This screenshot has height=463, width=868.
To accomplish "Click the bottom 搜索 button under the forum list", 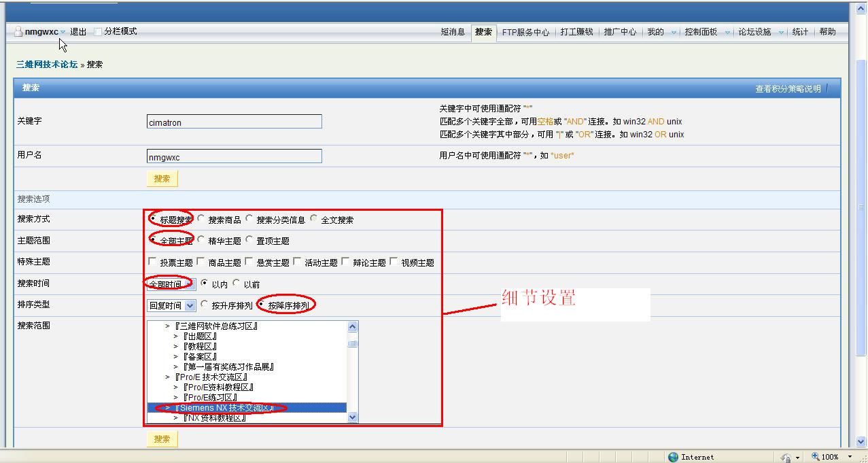I will coord(162,439).
